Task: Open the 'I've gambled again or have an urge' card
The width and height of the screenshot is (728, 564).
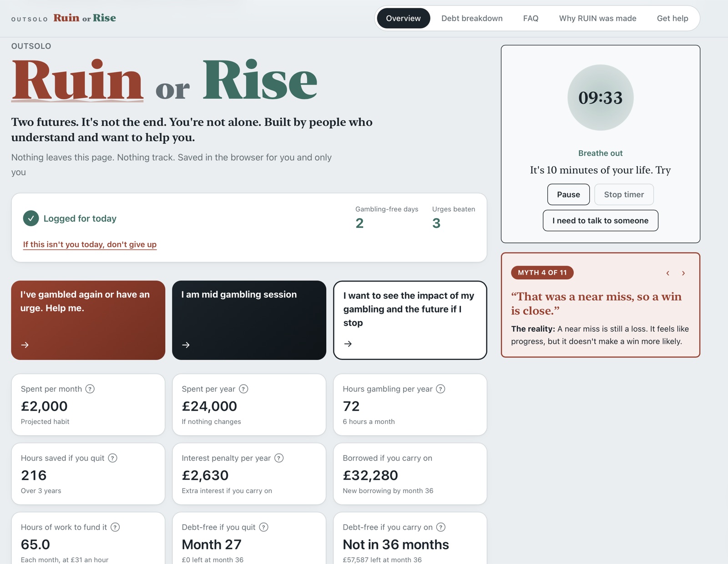Action: pos(88,320)
